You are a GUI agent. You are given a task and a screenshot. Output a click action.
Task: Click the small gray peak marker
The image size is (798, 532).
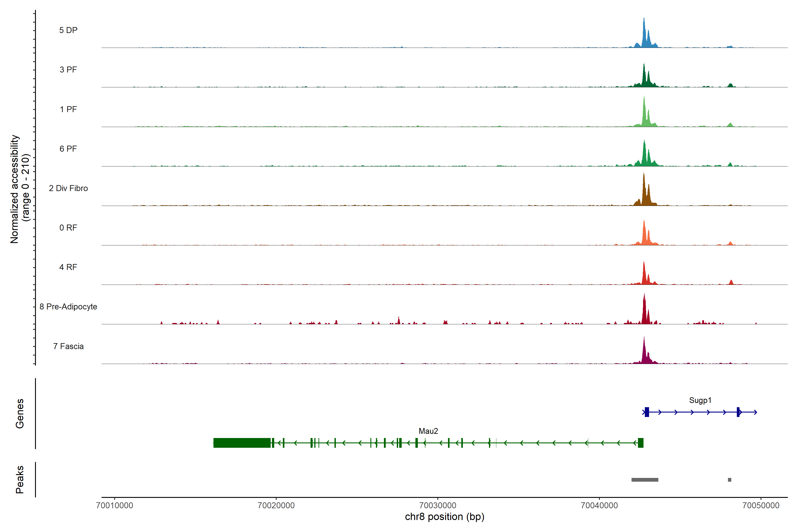pos(730,480)
